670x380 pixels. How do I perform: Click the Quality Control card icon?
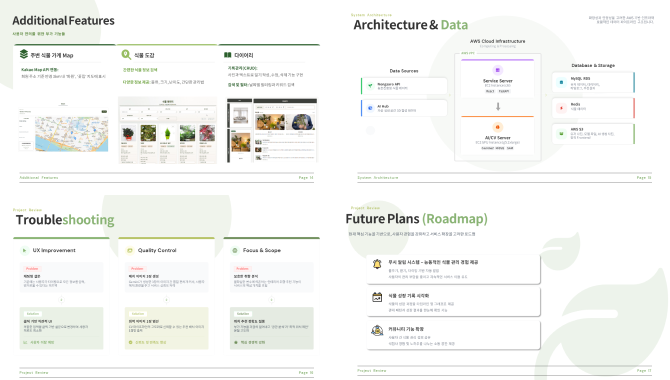pyautogui.click(x=130, y=250)
